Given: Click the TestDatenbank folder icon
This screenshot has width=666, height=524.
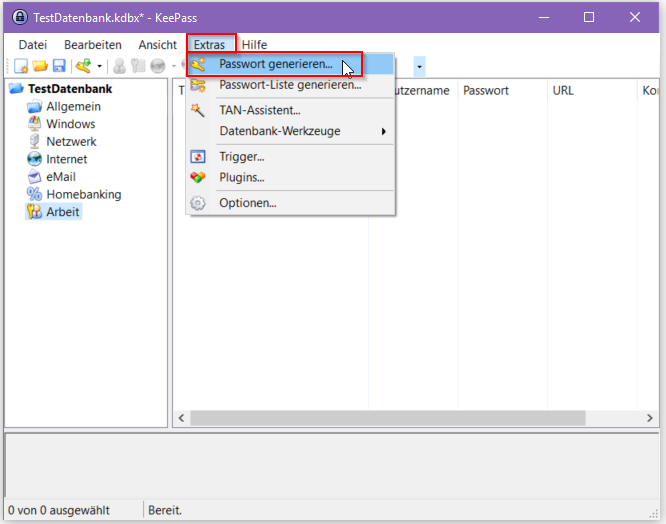Looking at the screenshot, I should pos(16,89).
